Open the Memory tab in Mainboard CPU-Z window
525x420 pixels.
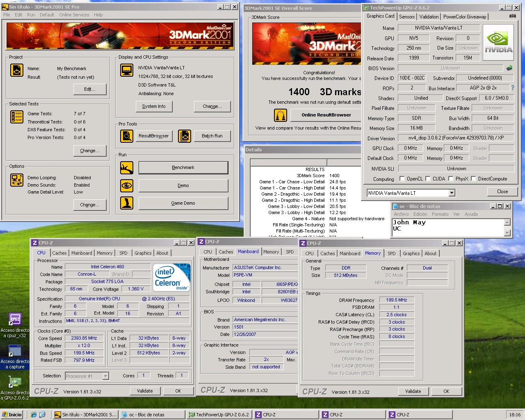(x=271, y=252)
